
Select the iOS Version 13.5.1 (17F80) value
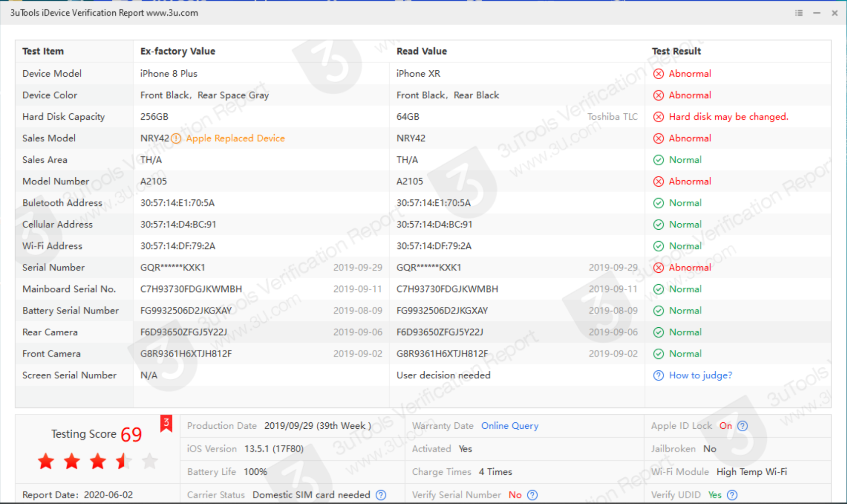(x=274, y=449)
